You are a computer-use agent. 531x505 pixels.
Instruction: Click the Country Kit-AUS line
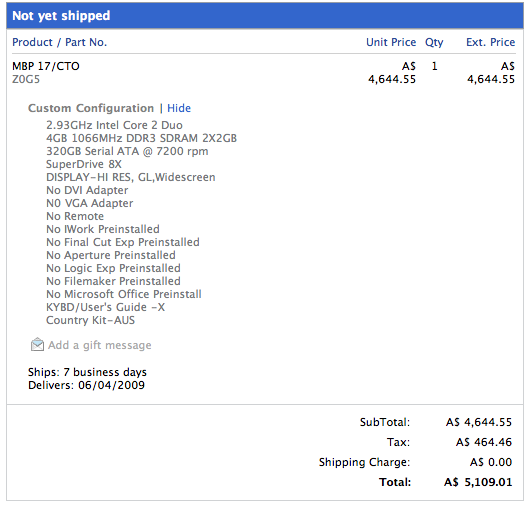pos(90,320)
